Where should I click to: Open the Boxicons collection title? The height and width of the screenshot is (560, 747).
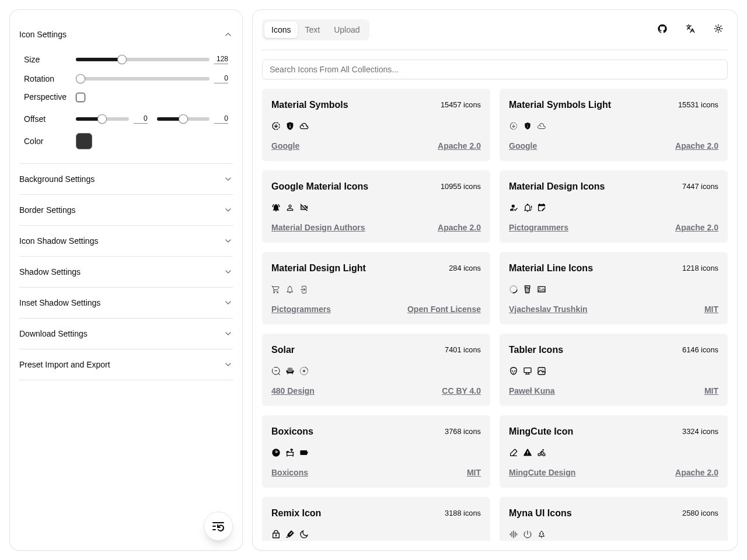tap(292, 431)
